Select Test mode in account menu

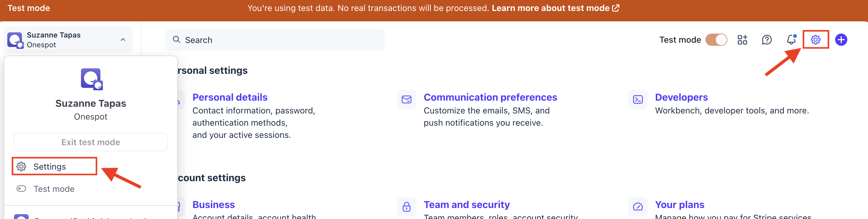pyautogui.click(x=54, y=189)
